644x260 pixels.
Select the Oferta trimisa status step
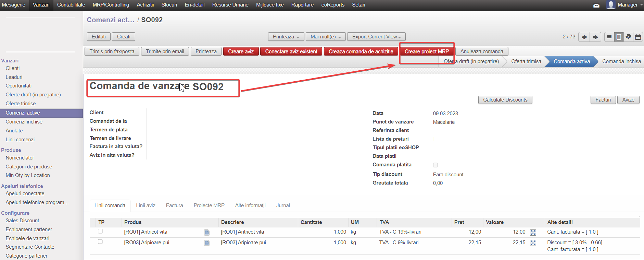(x=526, y=61)
